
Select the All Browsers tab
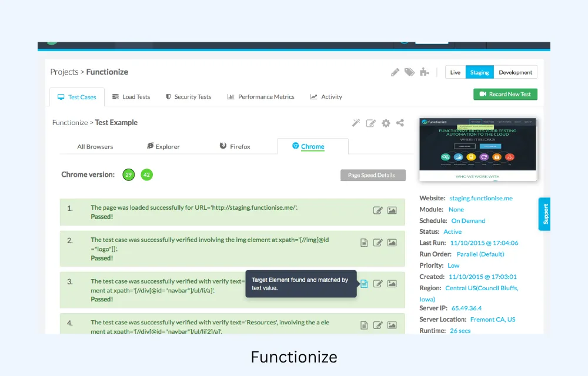[95, 147]
